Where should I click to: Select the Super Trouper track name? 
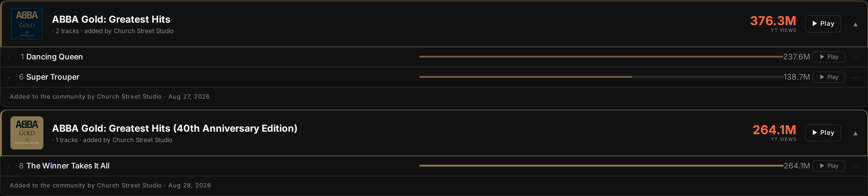[x=53, y=77]
